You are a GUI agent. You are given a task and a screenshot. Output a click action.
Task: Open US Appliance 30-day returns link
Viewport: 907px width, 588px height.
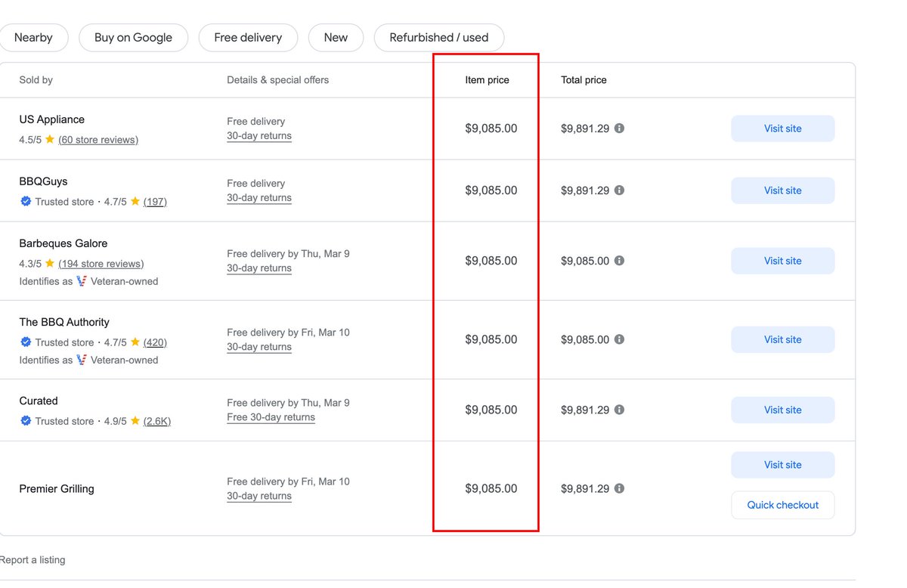tap(259, 136)
